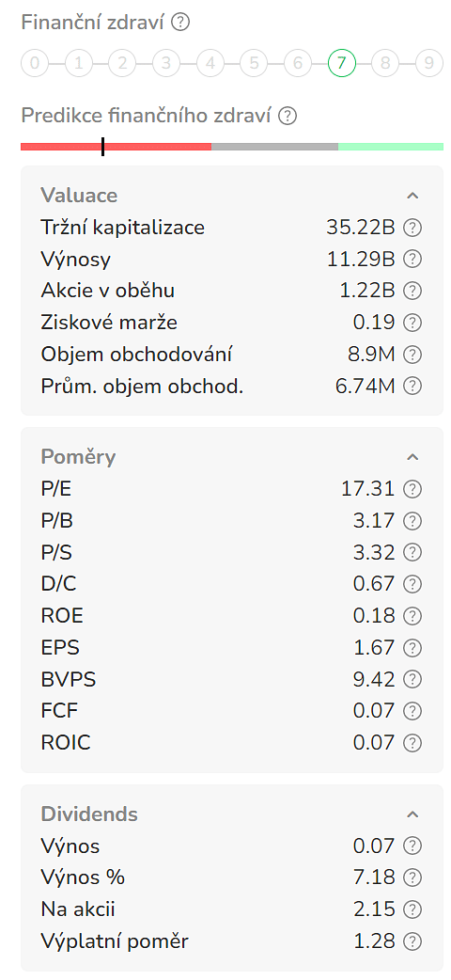Viewport: 451px width, 980px height.
Task: Click question mark next to EPS value
Action: [412, 647]
